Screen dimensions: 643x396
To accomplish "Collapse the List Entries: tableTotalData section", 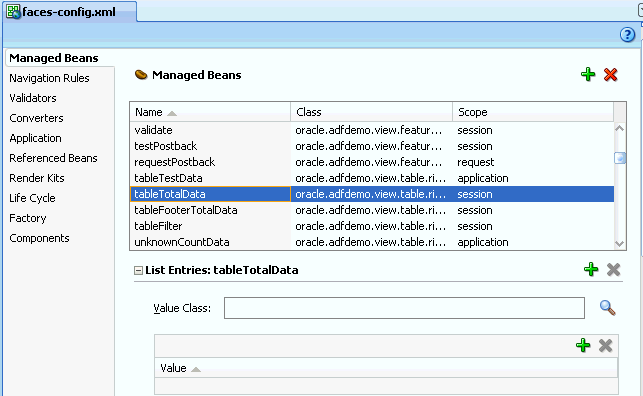I will click(x=138, y=271).
